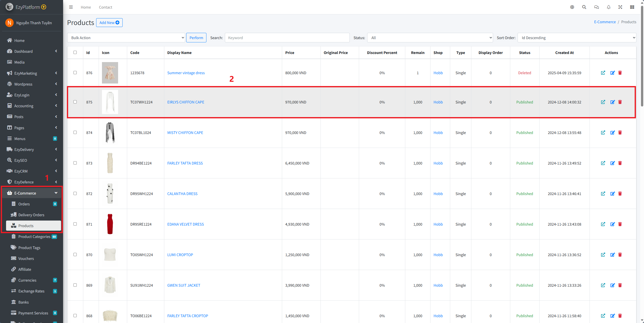Check the box for product 873
644x323 pixels.
click(x=75, y=163)
